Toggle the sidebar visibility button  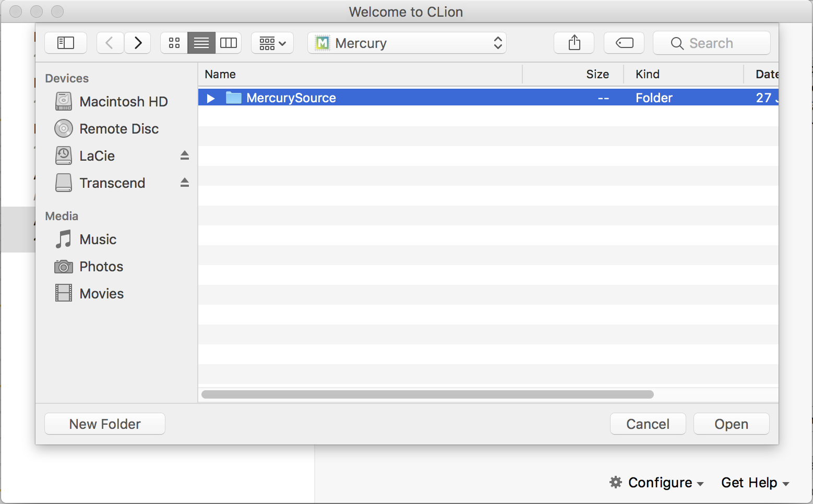click(x=66, y=43)
